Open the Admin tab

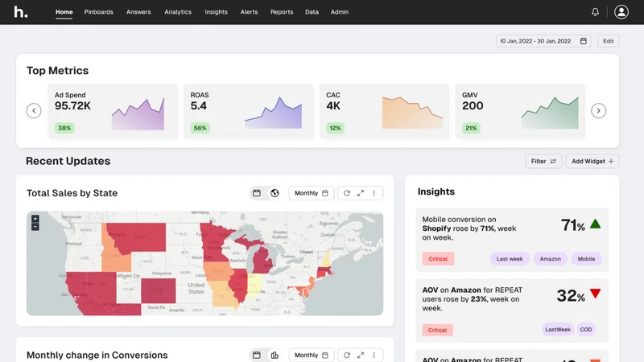(x=340, y=12)
